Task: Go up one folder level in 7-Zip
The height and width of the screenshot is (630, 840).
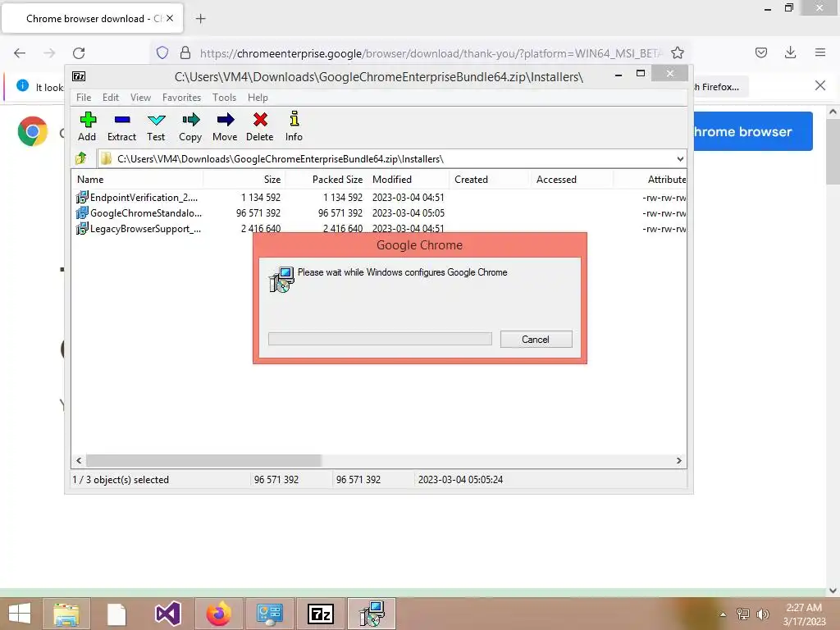Action: pyautogui.click(x=81, y=158)
